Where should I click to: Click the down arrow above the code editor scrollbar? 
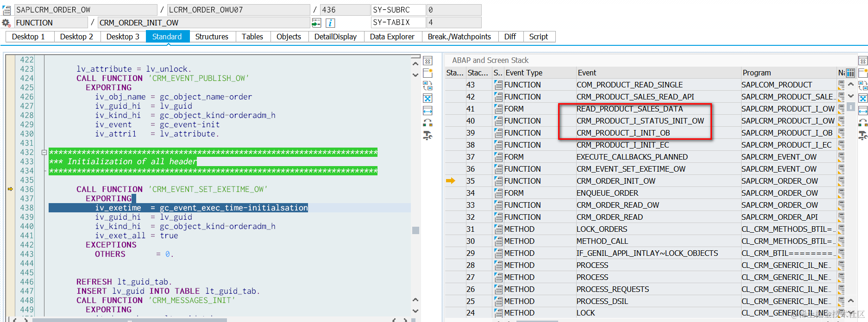415,74
